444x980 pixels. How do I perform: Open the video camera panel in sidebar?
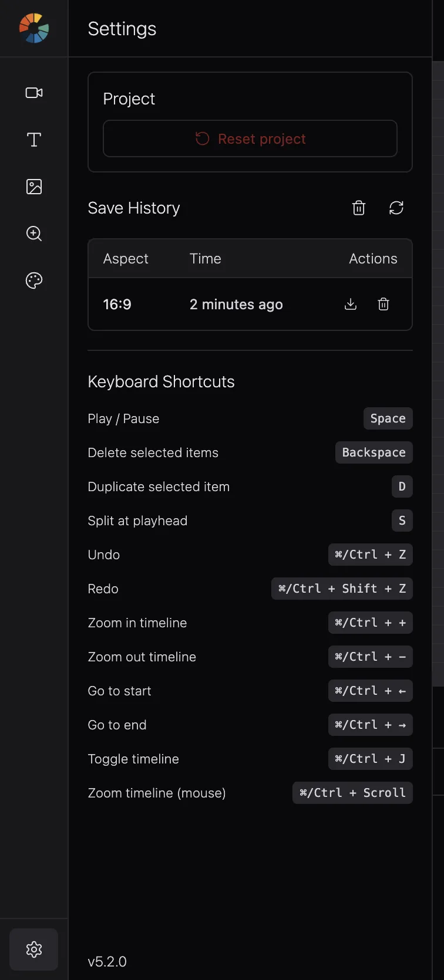click(34, 93)
